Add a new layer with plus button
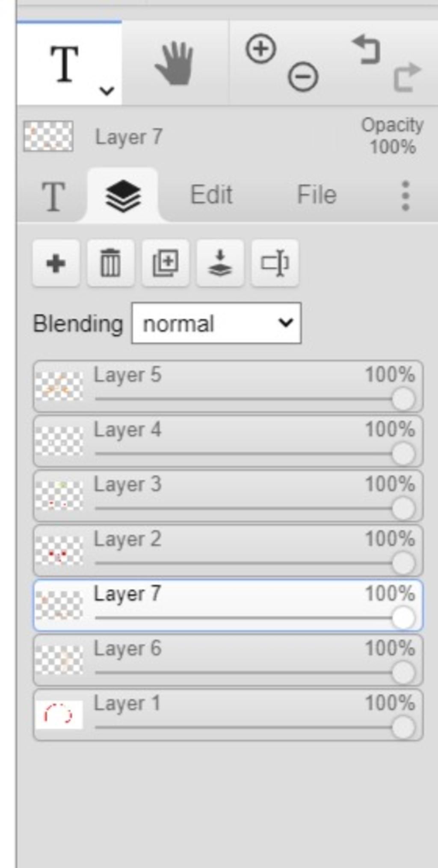Image resolution: width=438 pixels, height=868 pixels. pos(56,263)
